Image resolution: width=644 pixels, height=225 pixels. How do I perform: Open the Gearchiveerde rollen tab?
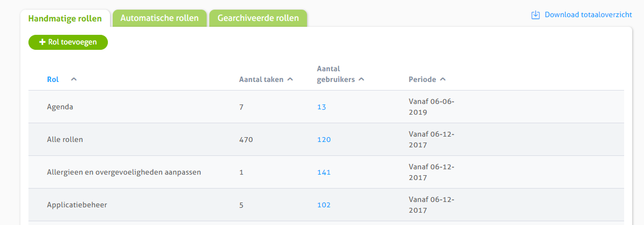point(258,18)
